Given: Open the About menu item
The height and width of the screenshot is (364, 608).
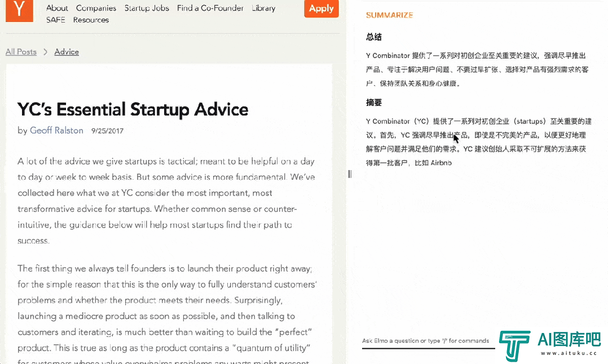Looking at the screenshot, I should (x=57, y=8).
